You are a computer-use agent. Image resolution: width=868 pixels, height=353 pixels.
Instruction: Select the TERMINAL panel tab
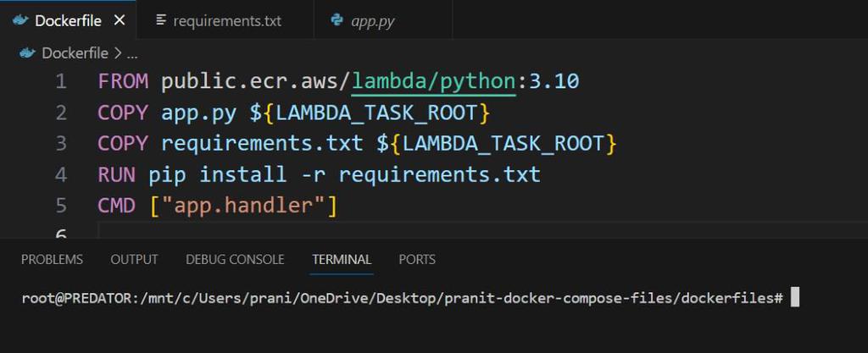342,259
